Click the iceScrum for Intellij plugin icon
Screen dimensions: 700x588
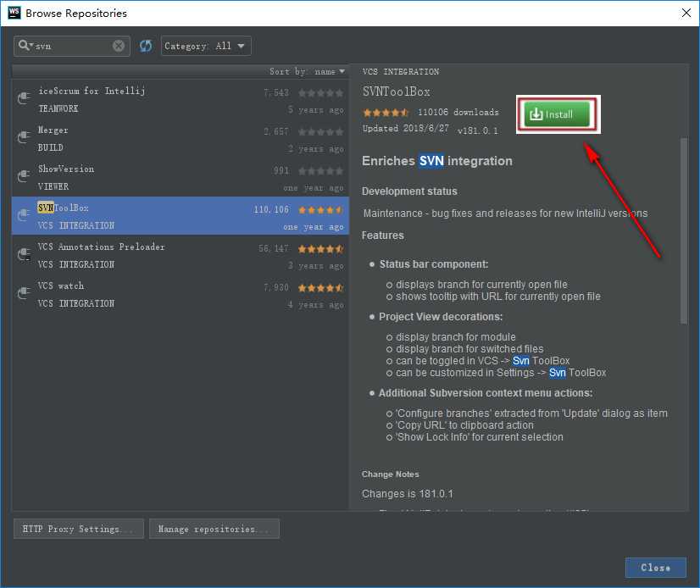coord(24,97)
